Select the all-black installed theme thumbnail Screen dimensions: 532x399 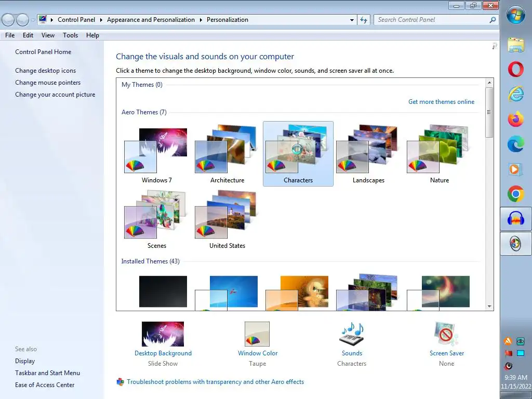point(163,291)
